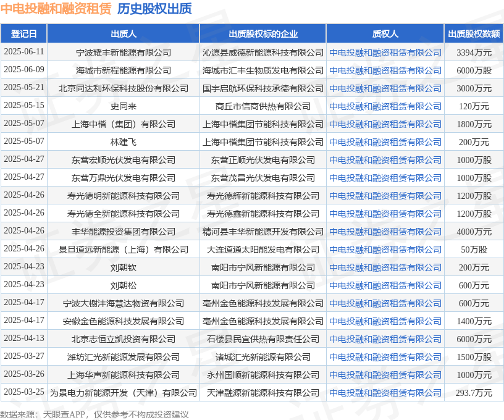The height and width of the screenshot is (420, 504).
Task: Click the 1800万元 amount
Action: pyautogui.click(x=474, y=124)
